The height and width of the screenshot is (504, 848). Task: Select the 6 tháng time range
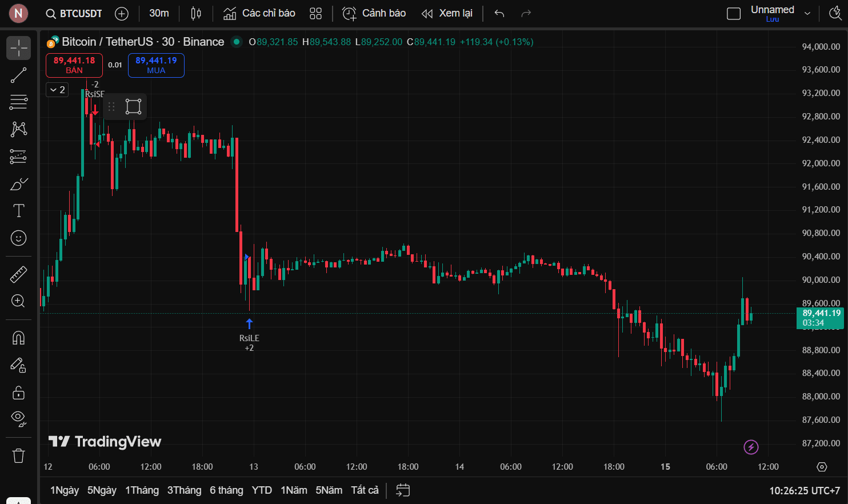[226, 490]
